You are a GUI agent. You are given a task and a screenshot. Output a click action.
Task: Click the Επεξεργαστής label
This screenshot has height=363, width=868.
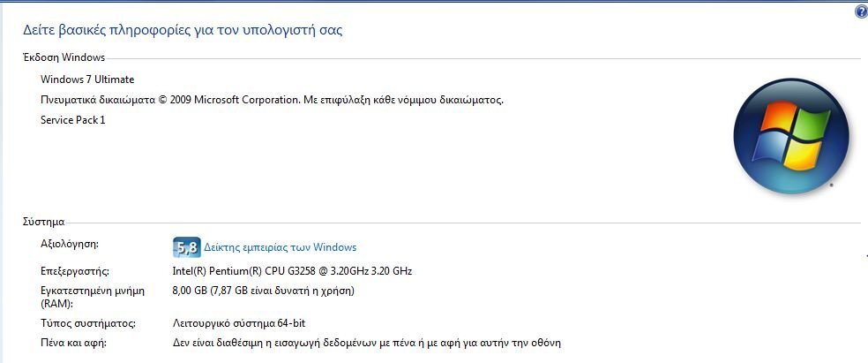pos(75,271)
